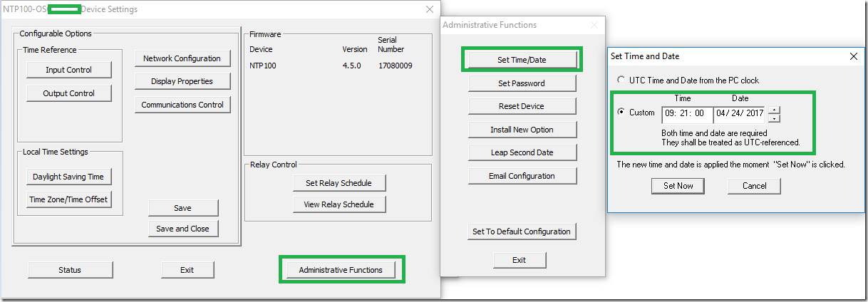The width and height of the screenshot is (868, 302).
Task: Decrement value with spinner down arrow
Action: pyautogui.click(x=775, y=118)
